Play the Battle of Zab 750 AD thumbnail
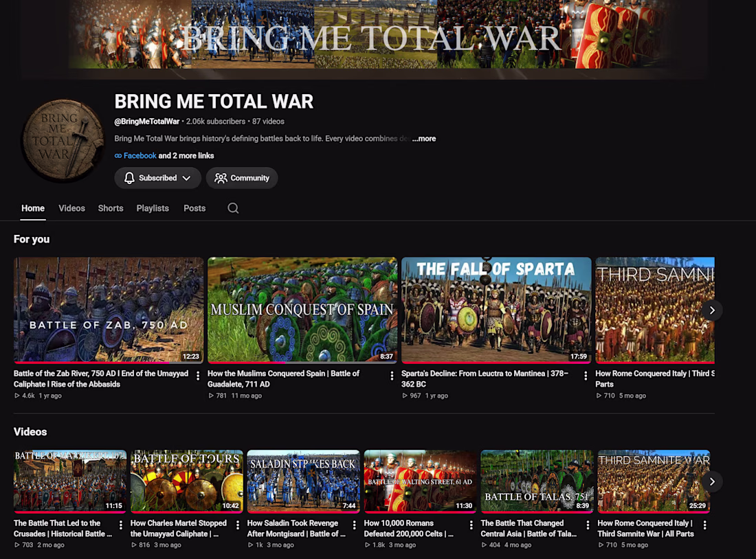 pyautogui.click(x=109, y=310)
